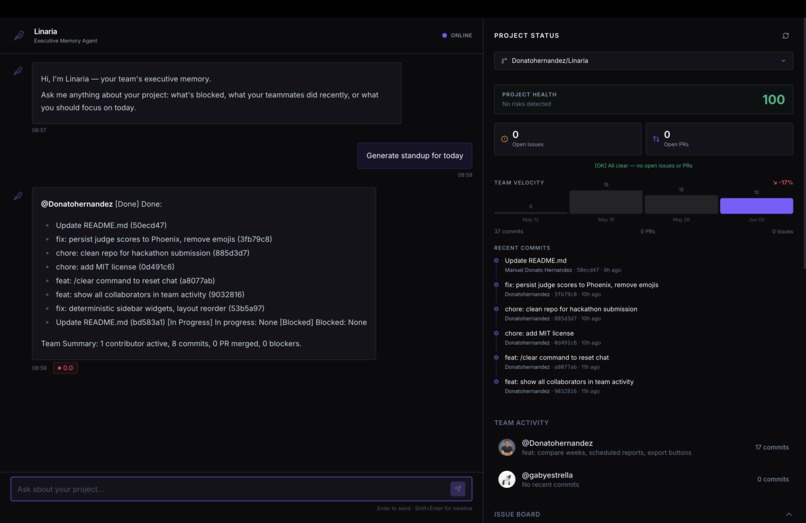Click the 0.0 score badge under standup
The height and width of the screenshot is (523, 806).
(x=65, y=368)
